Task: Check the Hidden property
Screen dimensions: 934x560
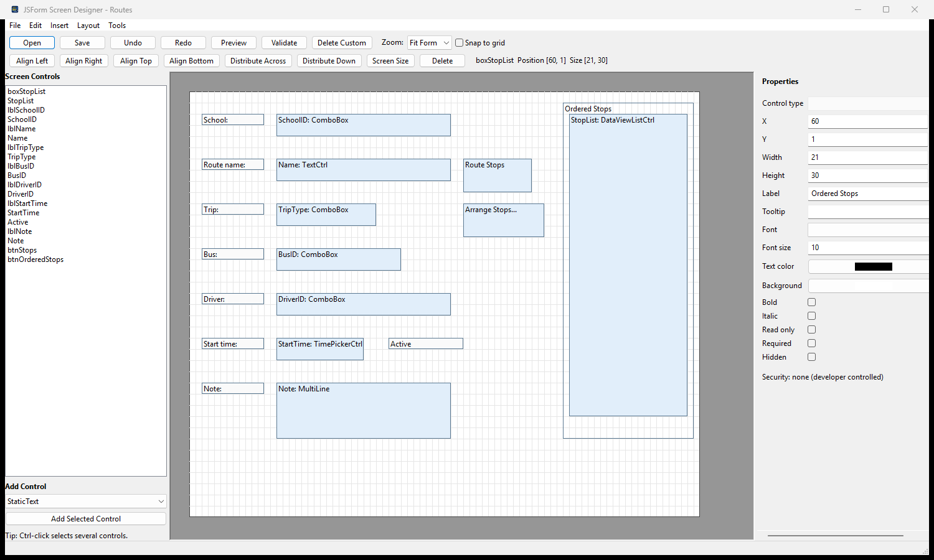Action: [811, 357]
